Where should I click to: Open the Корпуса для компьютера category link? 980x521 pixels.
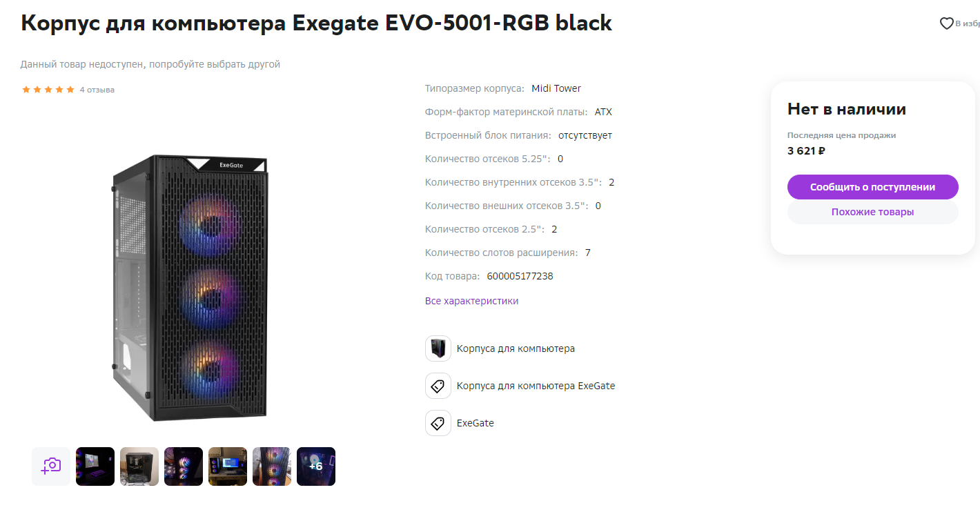516,348
